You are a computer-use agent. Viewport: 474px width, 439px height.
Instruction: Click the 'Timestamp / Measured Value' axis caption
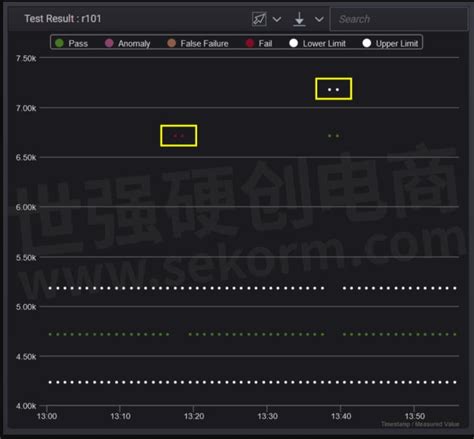tap(420, 424)
